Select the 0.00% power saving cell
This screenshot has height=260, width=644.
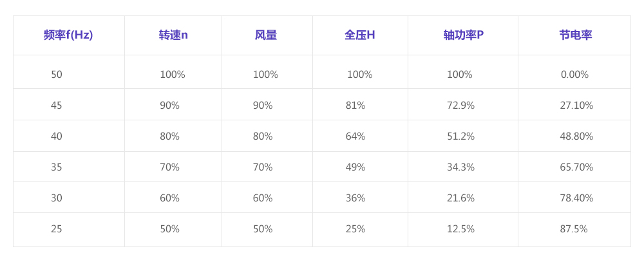pos(574,75)
